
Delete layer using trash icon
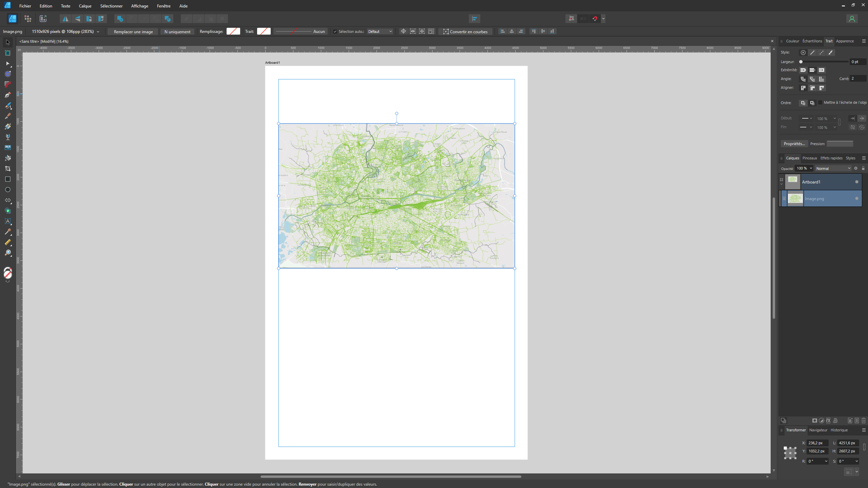(864, 421)
